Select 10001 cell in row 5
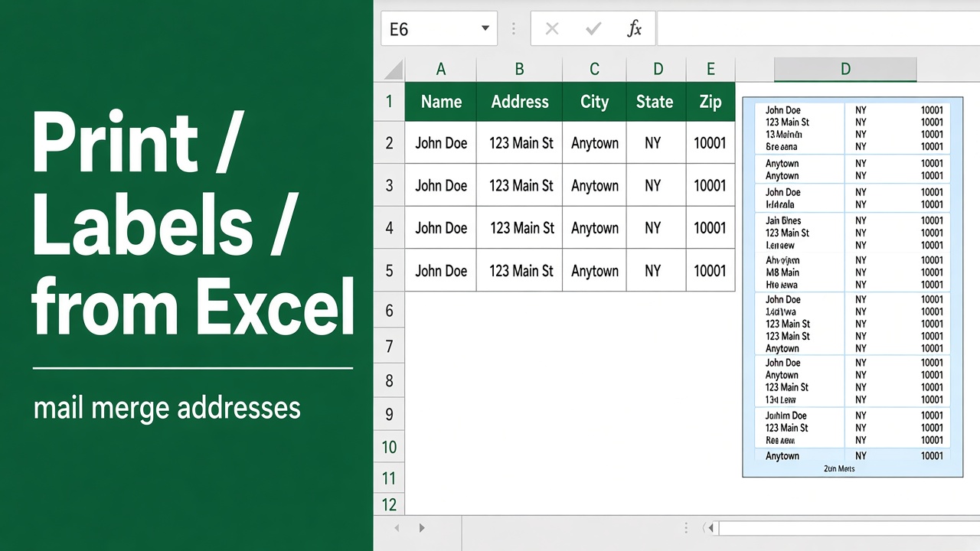This screenshot has width=980, height=551. click(x=710, y=270)
